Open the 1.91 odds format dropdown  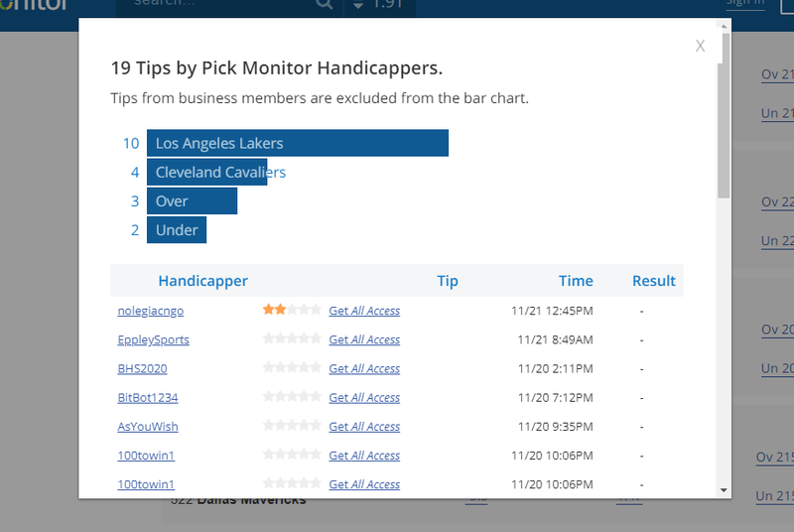click(x=380, y=5)
